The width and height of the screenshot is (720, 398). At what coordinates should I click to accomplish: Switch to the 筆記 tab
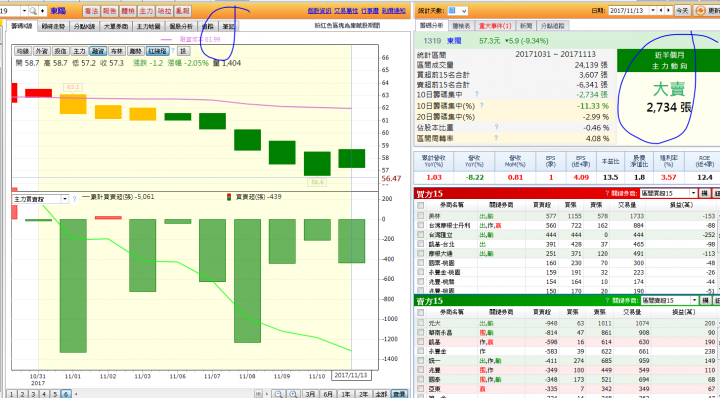(228, 27)
